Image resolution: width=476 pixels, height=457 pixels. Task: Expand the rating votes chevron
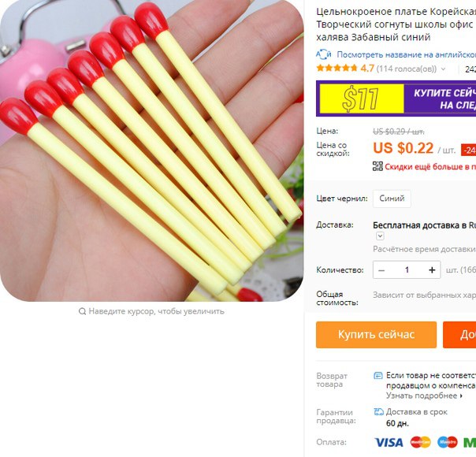point(443,69)
